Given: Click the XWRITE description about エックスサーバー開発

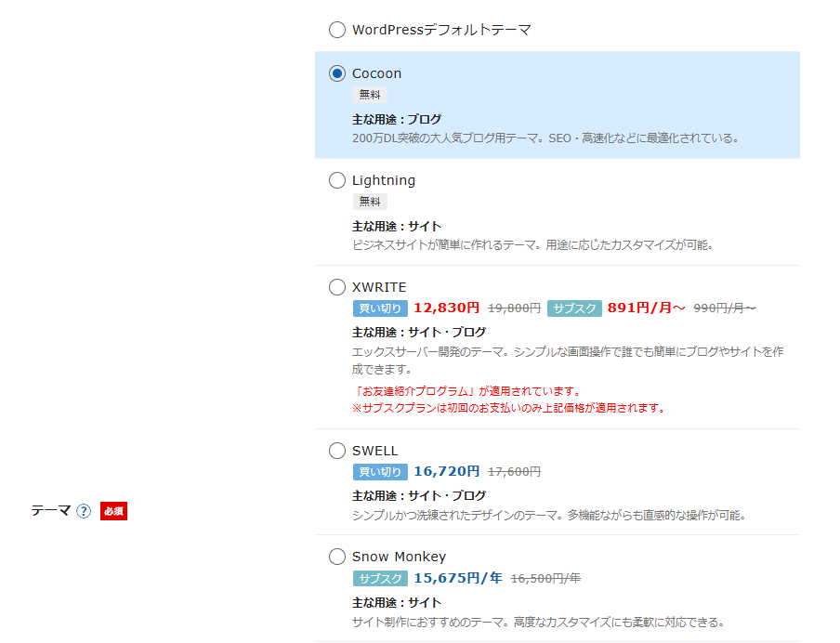Looking at the screenshot, I should pyautogui.click(x=568, y=361).
